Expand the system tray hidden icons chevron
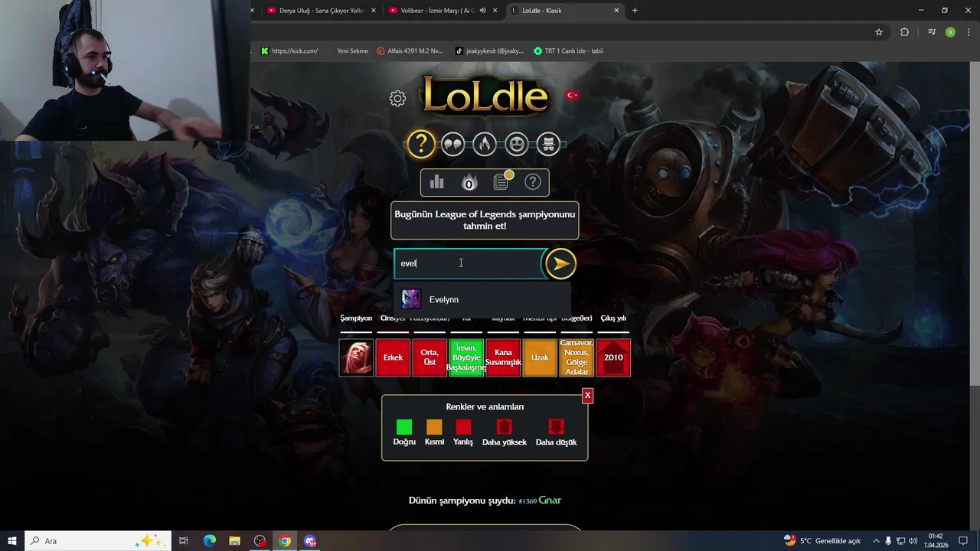The width and height of the screenshot is (980, 551). point(875,541)
